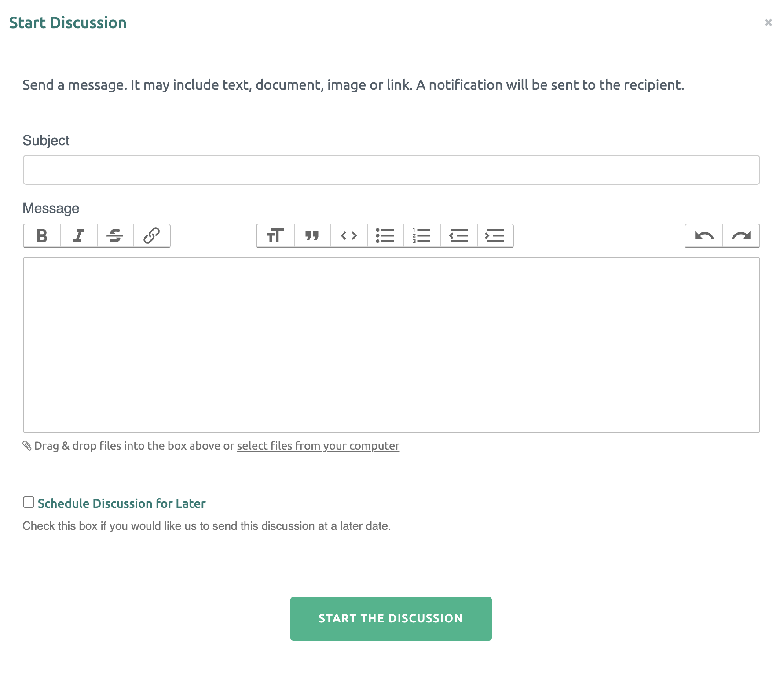Increase the indent level
The height and width of the screenshot is (683, 784).
(x=495, y=236)
